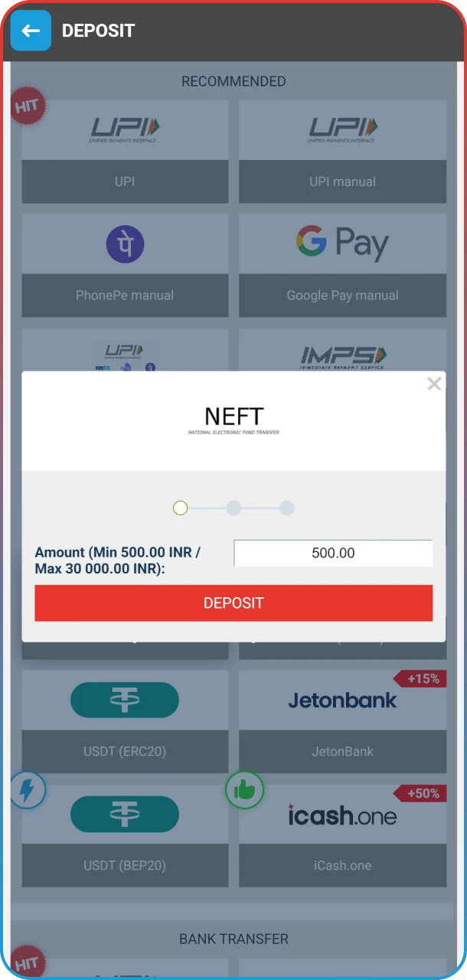Choose the Jetonbank payment logo
Viewport: 467px width, 980px height.
pos(342,700)
